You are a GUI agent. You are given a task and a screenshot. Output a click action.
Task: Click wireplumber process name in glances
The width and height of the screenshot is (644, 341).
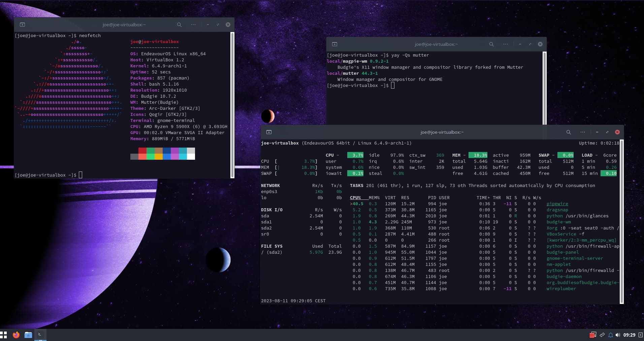(x=561, y=289)
